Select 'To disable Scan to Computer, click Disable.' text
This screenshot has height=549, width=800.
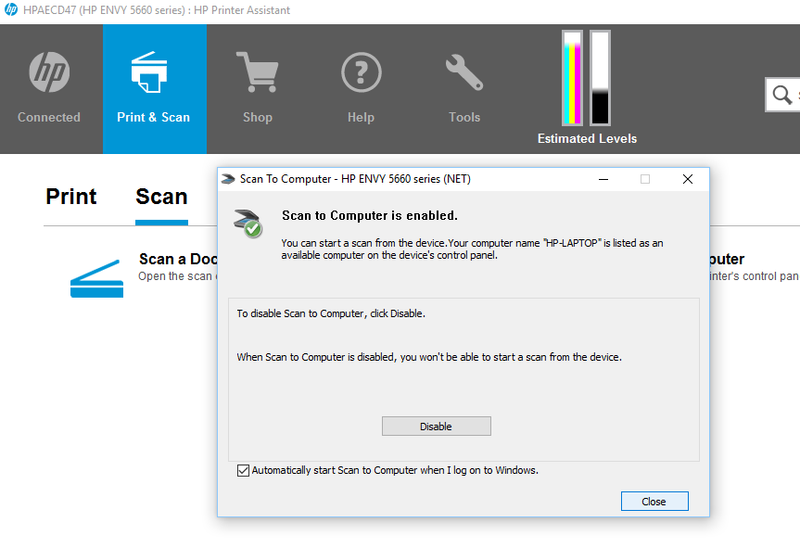click(x=331, y=314)
